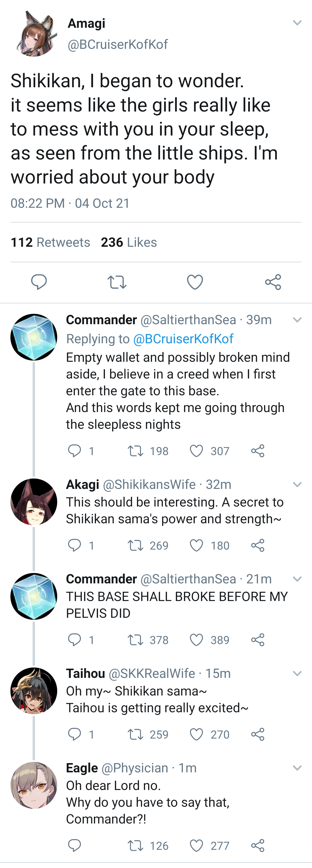Expand options for Akagi's reply
Image resolution: width=312 pixels, height=868 pixels.
(297, 485)
